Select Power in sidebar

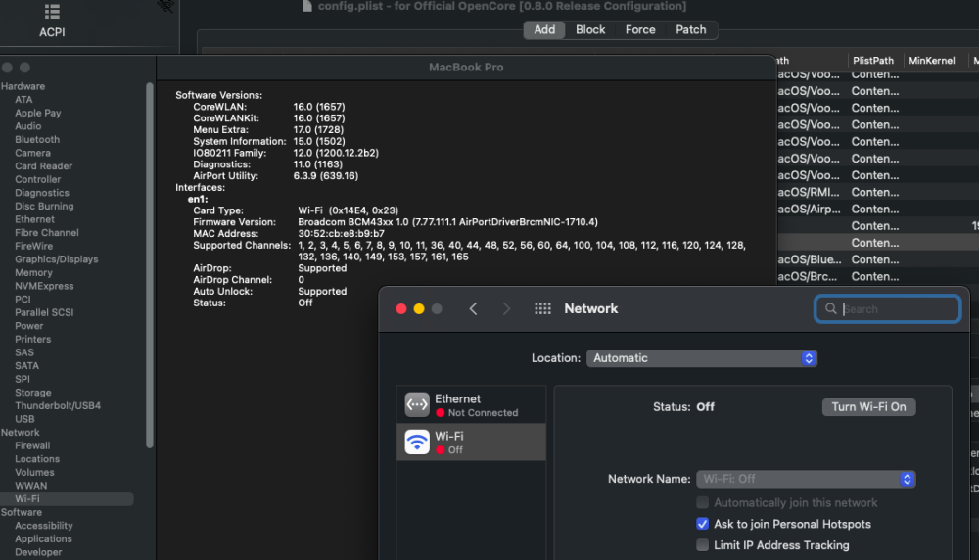[x=28, y=326]
